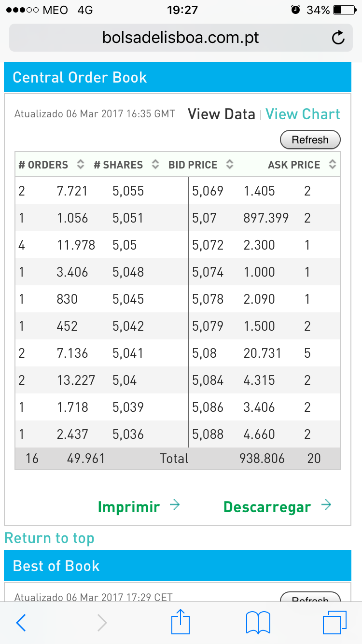Sort by the # SHARES column arrows

point(155,165)
